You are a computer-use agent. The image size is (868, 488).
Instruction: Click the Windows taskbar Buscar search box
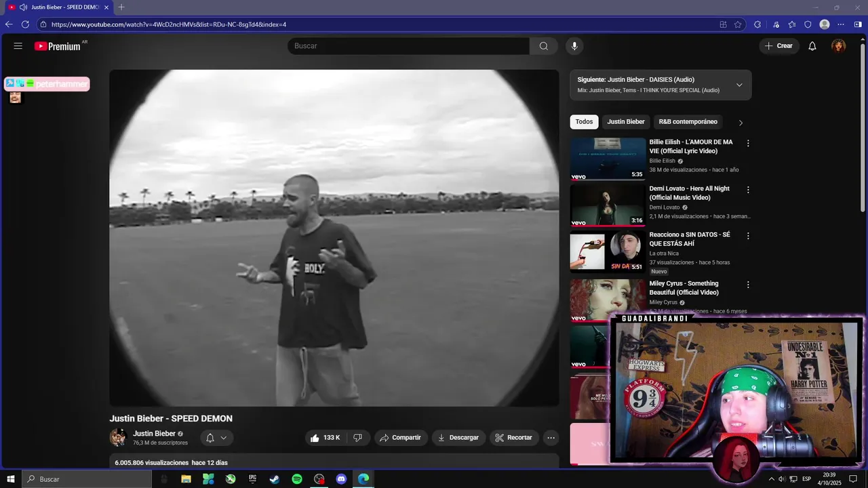[87, 479]
